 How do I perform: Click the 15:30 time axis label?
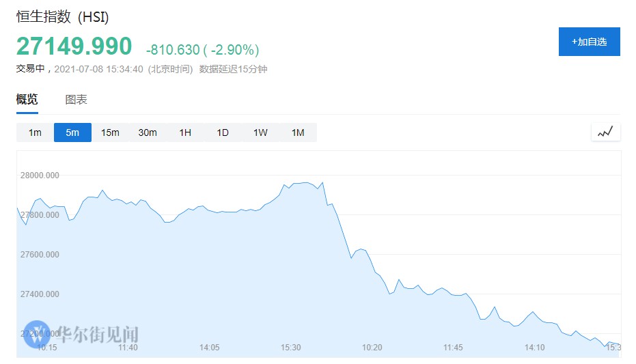(291, 348)
